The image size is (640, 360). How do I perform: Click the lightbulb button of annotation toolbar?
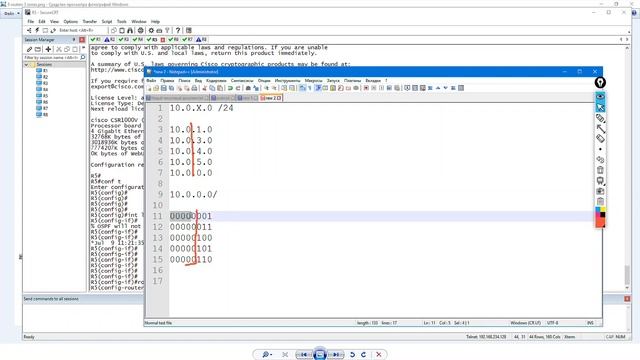tap(600, 82)
